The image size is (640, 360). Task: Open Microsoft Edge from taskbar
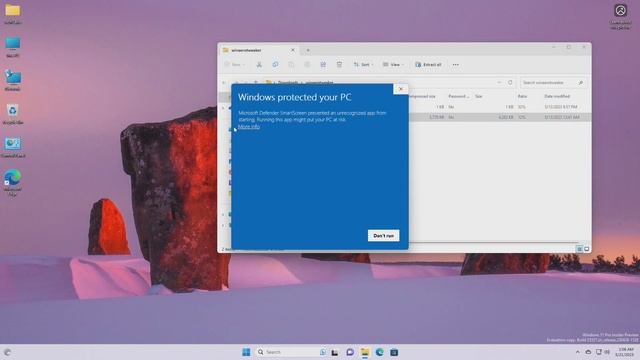coord(380,352)
